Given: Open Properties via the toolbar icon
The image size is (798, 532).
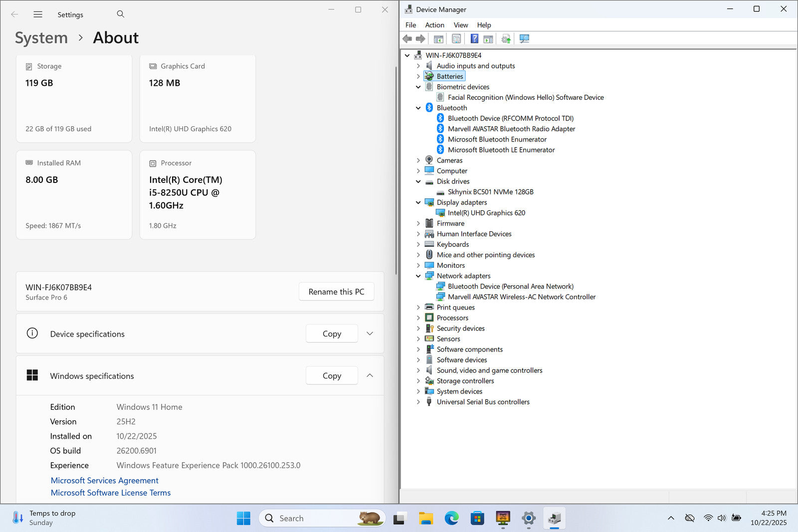Looking at the screenshot, I should coord(456,39).
